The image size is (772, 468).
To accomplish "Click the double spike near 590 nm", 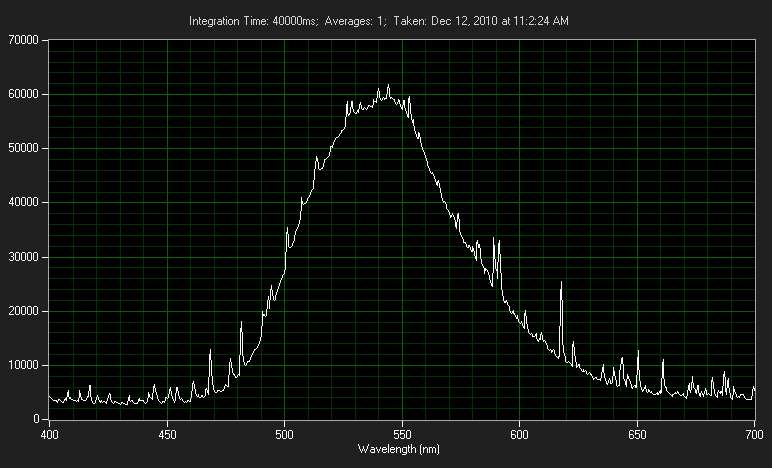I will pos(496,241).
